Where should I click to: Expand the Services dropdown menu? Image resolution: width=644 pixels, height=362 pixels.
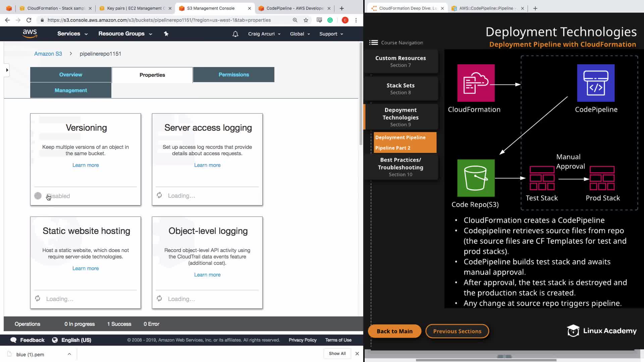pos(72,34)
